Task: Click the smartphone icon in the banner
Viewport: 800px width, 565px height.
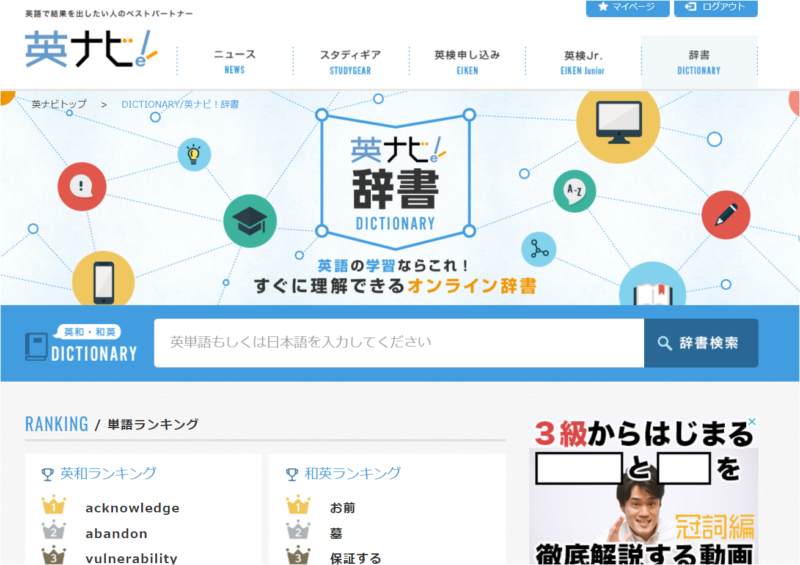Action: [104, 280]
